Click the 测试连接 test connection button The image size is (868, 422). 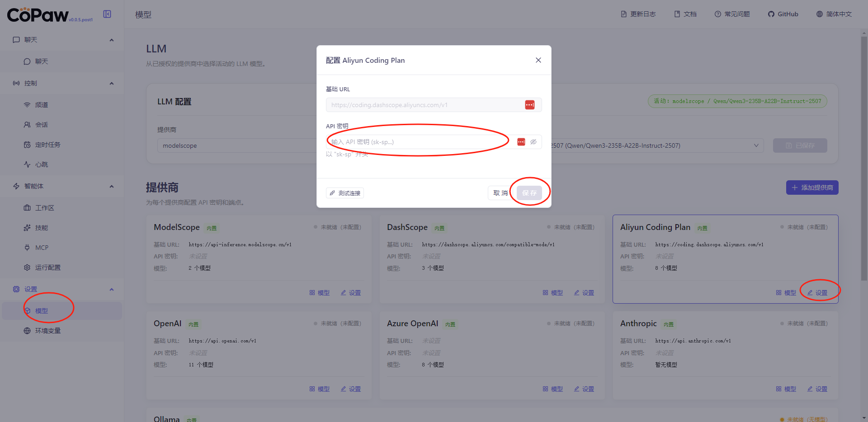click(x=345, y=193)
